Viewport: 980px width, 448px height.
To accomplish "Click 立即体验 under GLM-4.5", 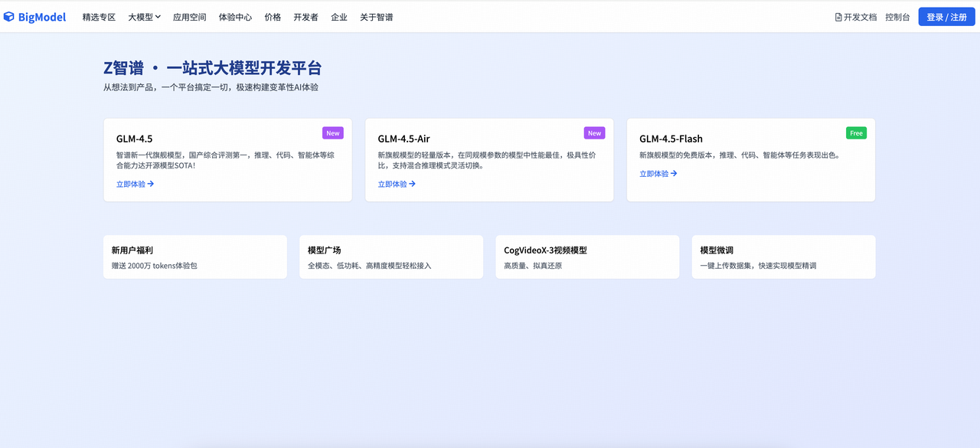I will (135, 184).
